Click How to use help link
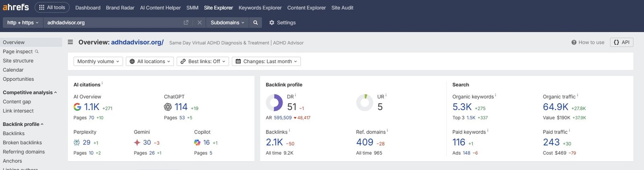The image size is (644, 170). [588, 42]
